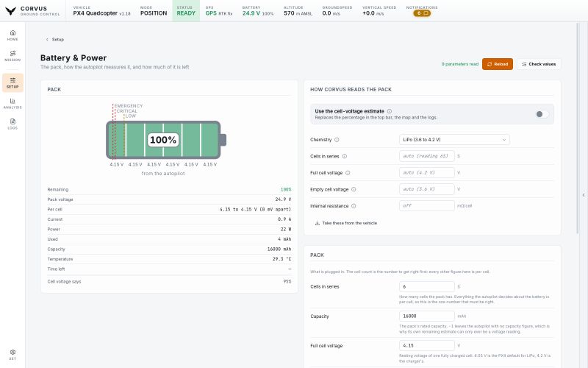Show info for Use the cell-voltage estimate
This screenshot has width=588, height=368.
[390, 111]
